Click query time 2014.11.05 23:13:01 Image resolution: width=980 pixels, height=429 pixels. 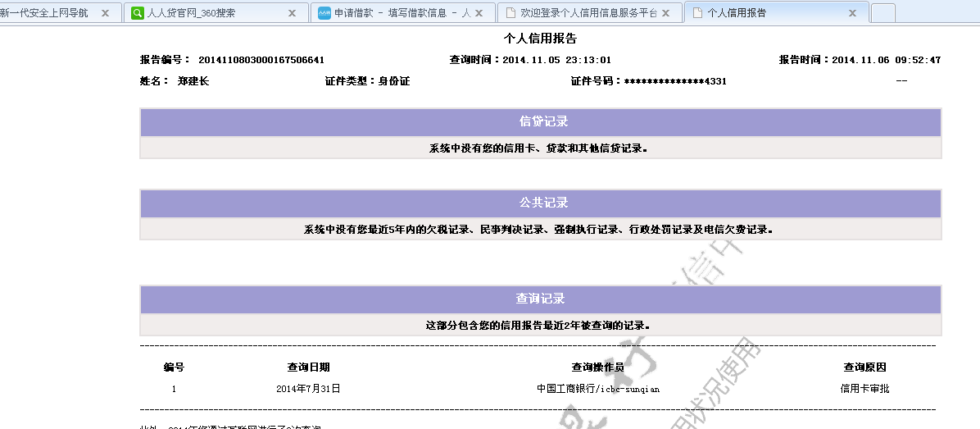556,60
